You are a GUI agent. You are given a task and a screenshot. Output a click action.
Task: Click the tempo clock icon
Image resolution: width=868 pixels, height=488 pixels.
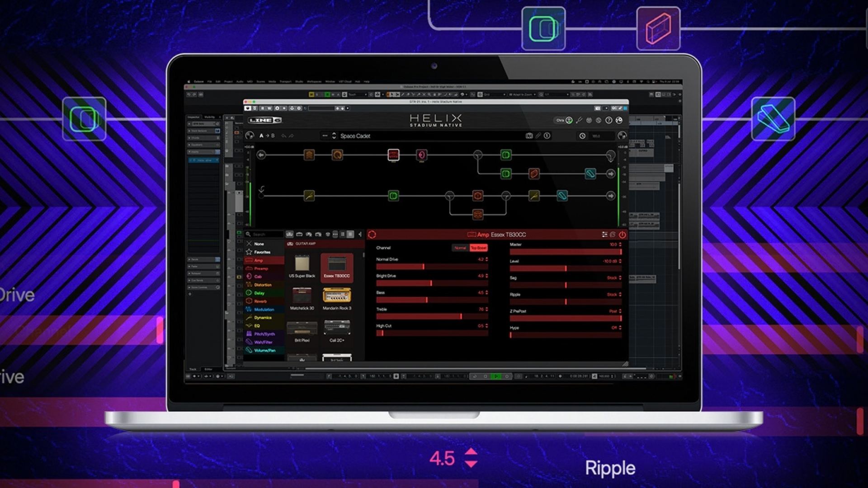582,136
